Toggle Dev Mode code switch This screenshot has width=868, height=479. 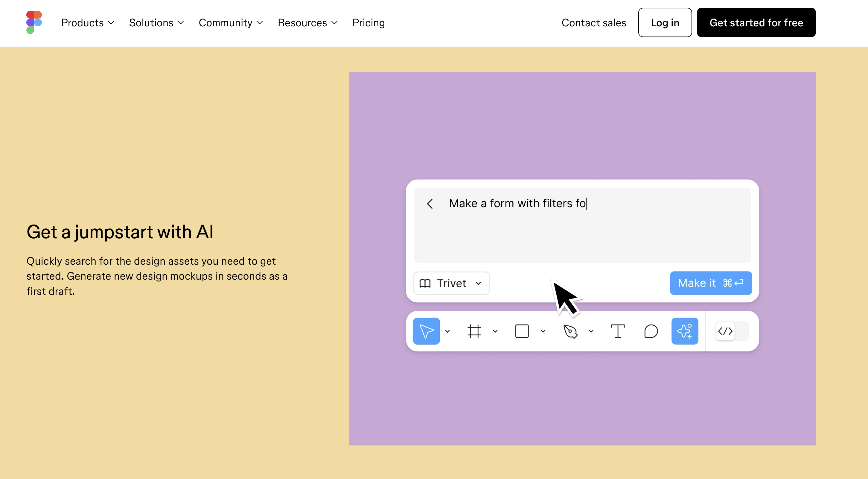(x=732, y=331)
